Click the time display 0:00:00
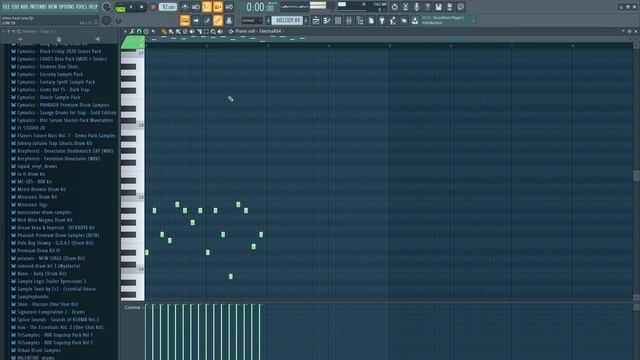Screen dimensions: 640x360 (x=260, y=7)
